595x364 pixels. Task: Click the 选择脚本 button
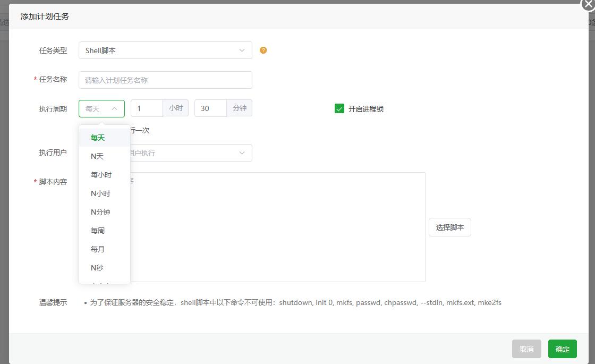[x=449, y=227]
